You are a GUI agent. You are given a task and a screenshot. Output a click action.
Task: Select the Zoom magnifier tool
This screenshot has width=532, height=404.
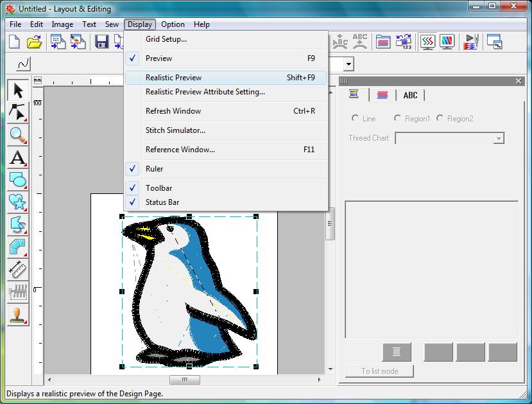(17, 135)
